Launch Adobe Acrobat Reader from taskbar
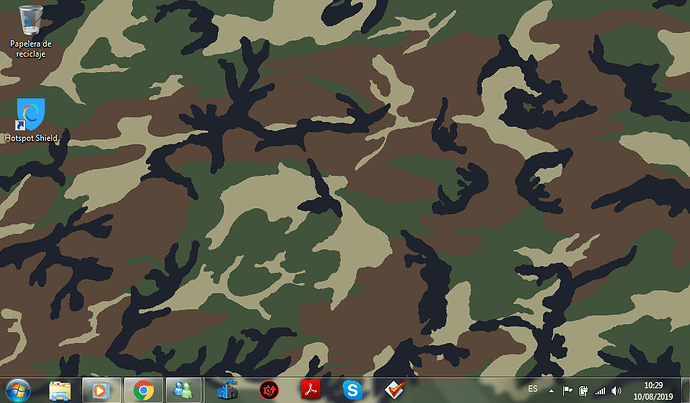Image resolution: width=690 pixels, height=403 pixels. coord(311,390)
